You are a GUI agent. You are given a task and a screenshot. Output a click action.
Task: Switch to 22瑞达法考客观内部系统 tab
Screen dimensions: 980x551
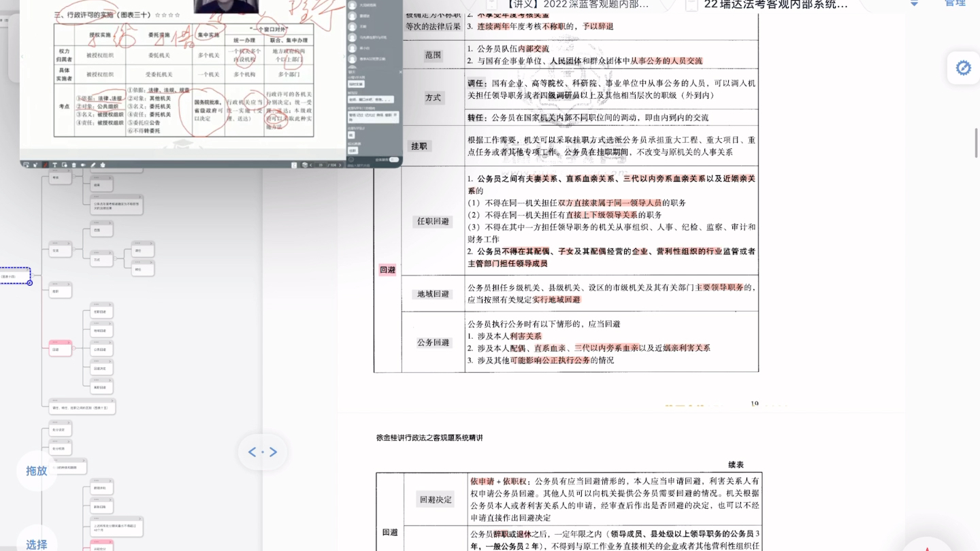tap(776, 4)
